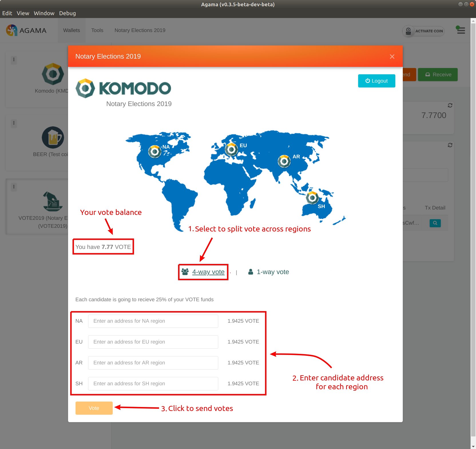
Task: Click the NA region marker on map
Action: coord(155,151)
